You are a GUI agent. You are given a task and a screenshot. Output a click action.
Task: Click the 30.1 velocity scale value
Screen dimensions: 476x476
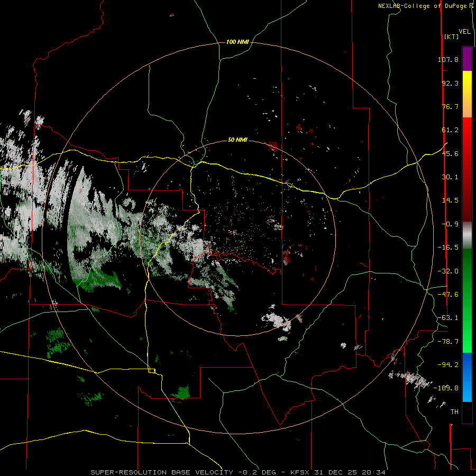pos(450,177)
